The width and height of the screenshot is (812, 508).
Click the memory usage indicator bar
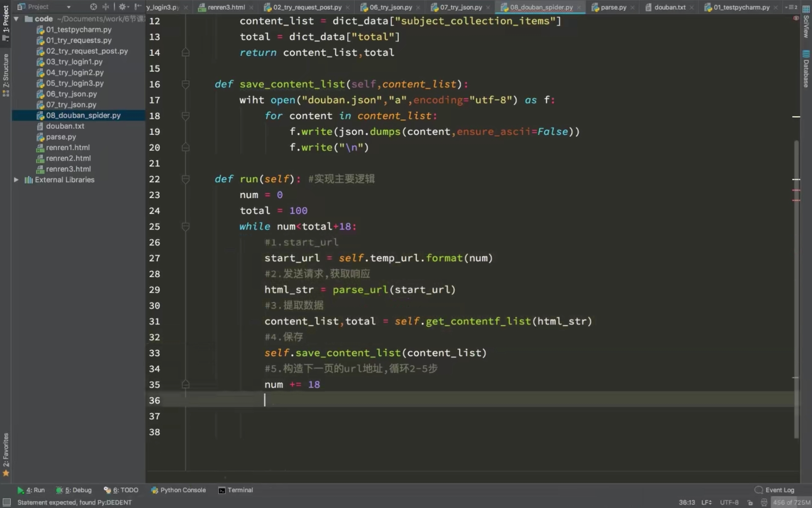coord(791,502)
